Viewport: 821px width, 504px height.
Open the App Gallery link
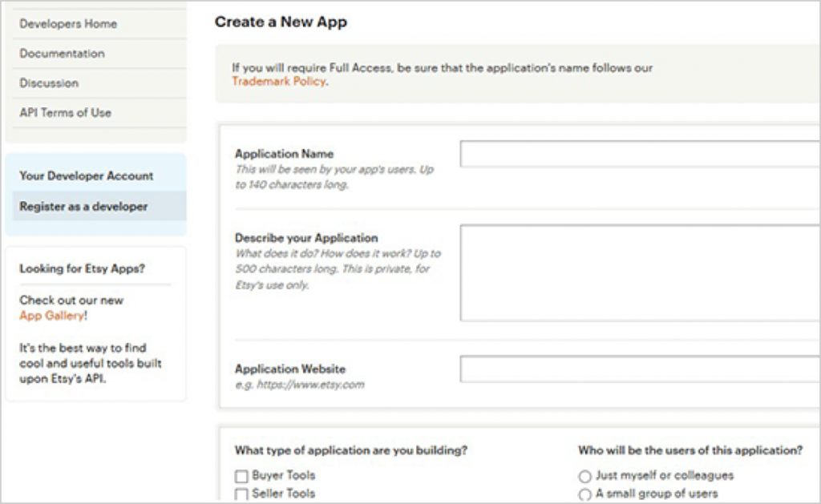tap(52, 316)
